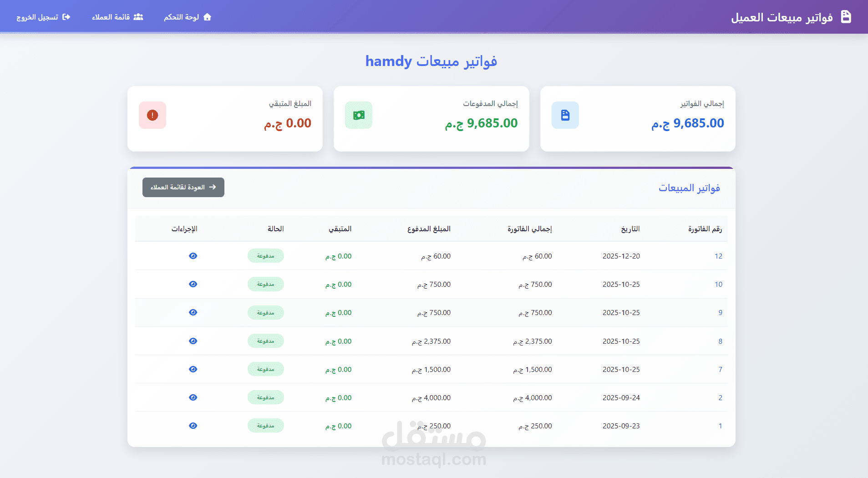Click 2,375.00 invoice total in invoice 8 row
The width and height of the screenshot is (868, 478).
pos(533,341)
